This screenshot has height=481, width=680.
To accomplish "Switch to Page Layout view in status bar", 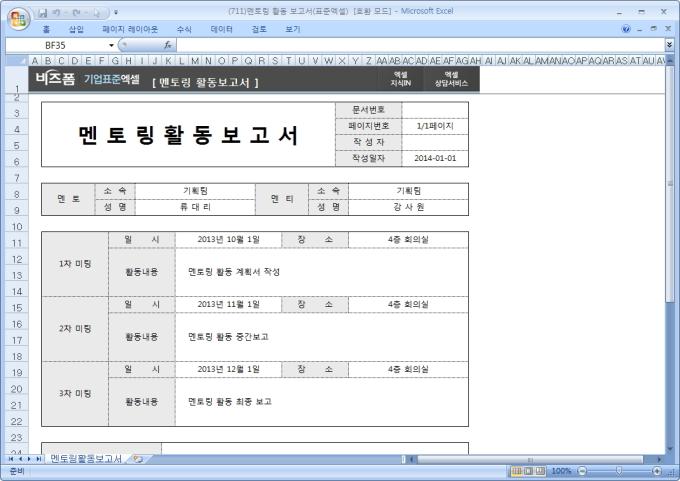I will pyautogui.click(x=528, y=471).
